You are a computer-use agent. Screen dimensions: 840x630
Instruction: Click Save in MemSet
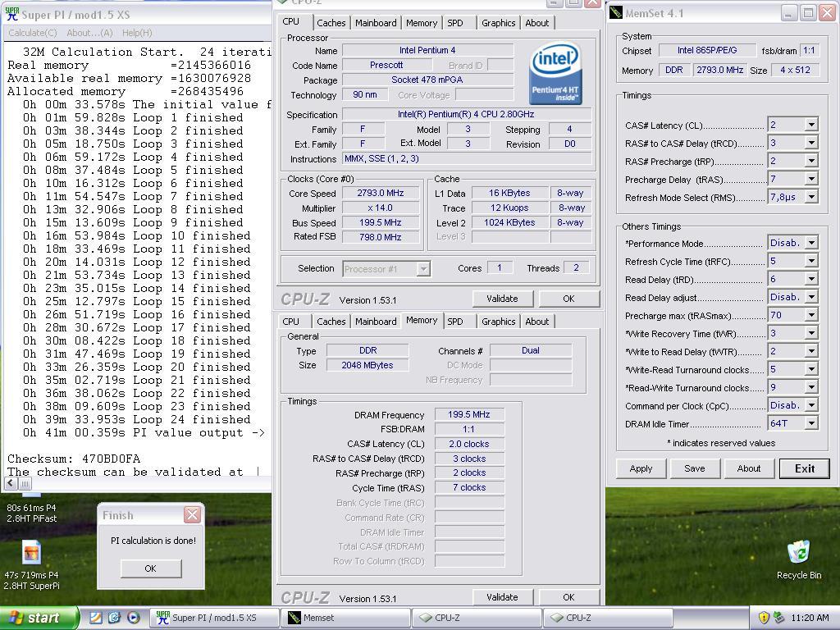point(695,468)
